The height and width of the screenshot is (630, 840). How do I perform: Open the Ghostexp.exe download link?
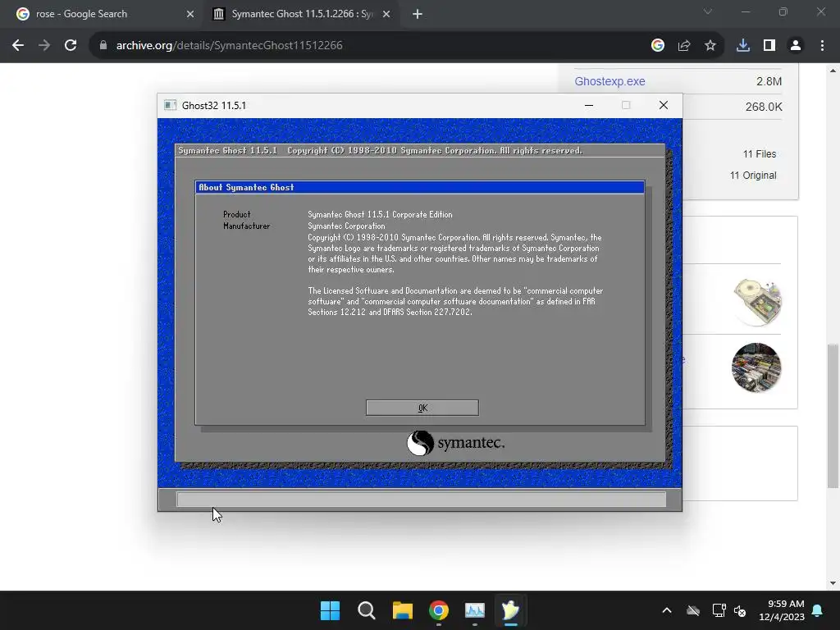pos(609,81)
